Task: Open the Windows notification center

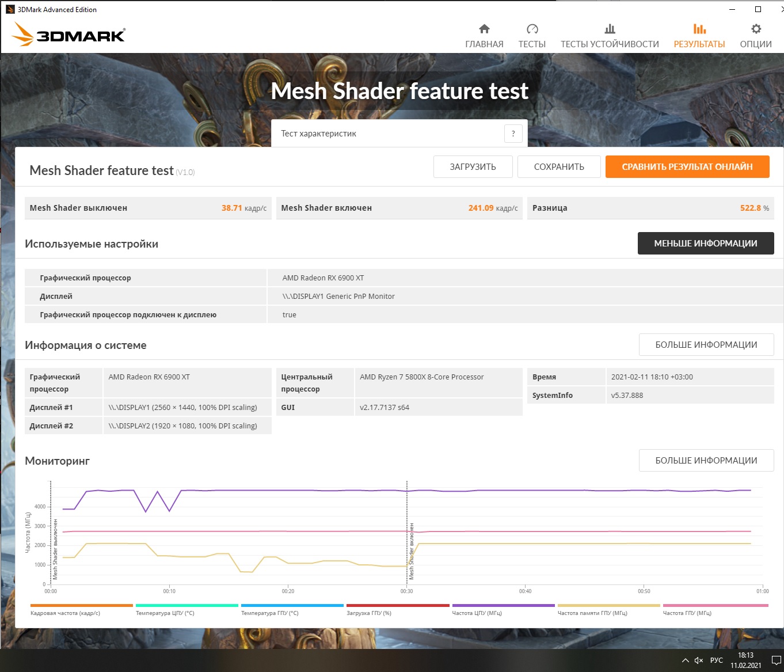Action: pyautogui.click(x=776, y=660)
